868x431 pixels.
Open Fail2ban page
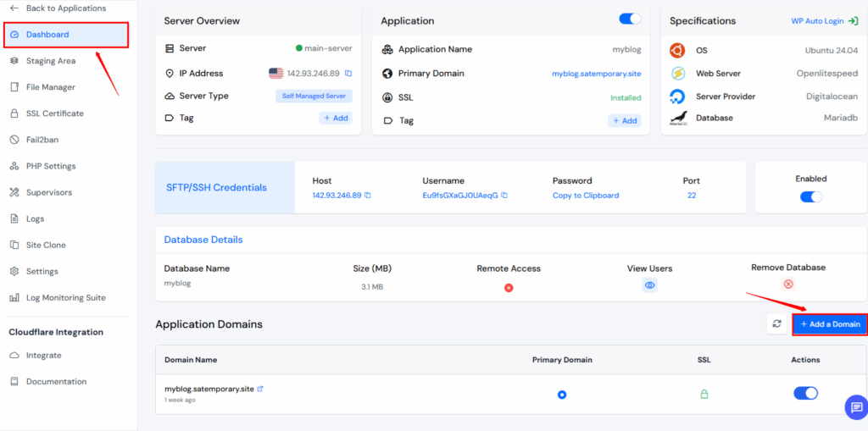(42, 140)
